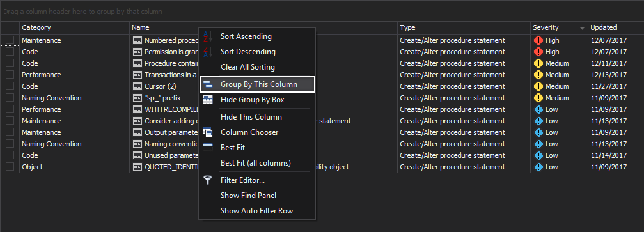Select Hide This Column
This screenshot has width=644, height=232.
pyautogui.click(x=257, y=116)
